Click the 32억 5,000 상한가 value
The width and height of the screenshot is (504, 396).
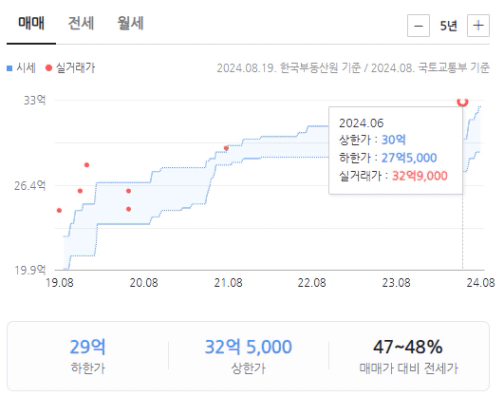(x=248, y=347)
